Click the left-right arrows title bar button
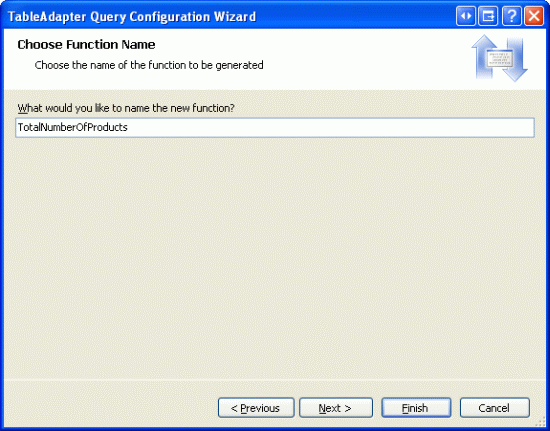Screen dimensions: 550x431 466,16
